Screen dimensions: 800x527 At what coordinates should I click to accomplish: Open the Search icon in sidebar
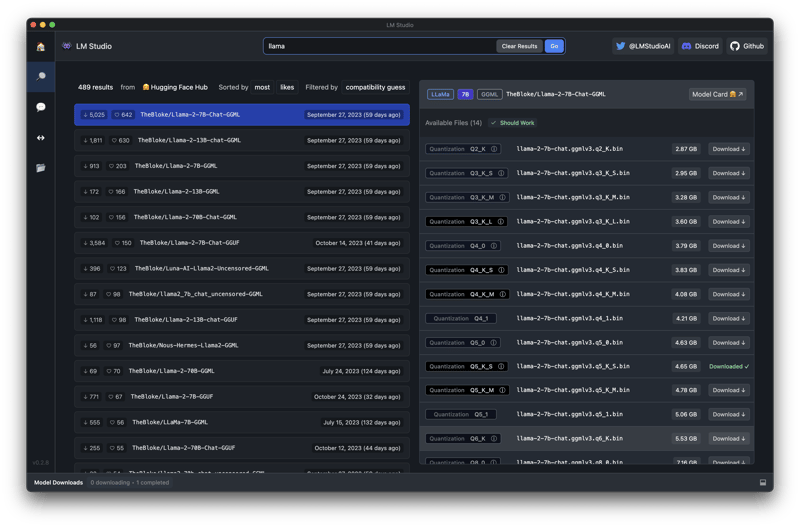coord(41,77)
